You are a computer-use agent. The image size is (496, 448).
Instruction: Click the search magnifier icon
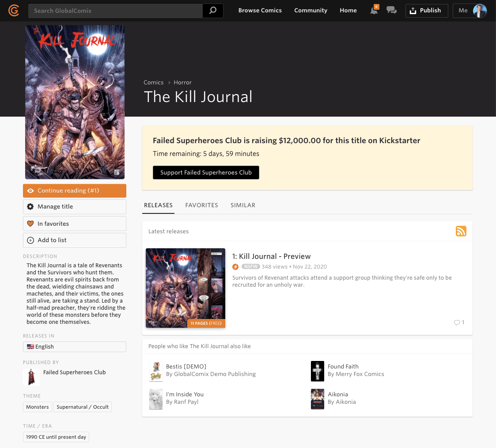pos(213,11)
